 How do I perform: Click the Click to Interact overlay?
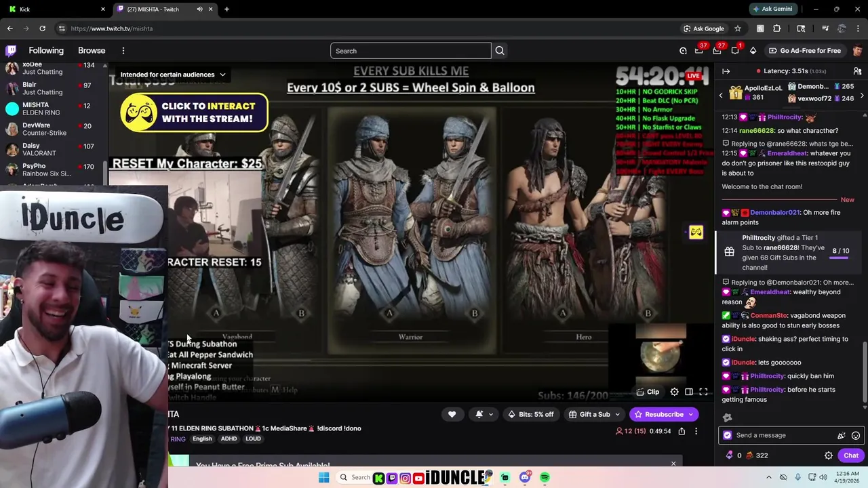point(194,113)
